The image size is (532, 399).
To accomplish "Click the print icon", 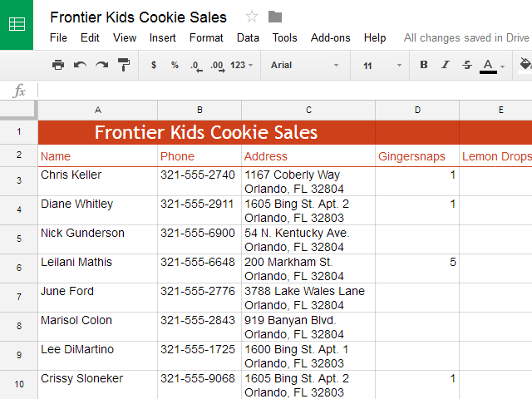I will [x=58, y=65].
